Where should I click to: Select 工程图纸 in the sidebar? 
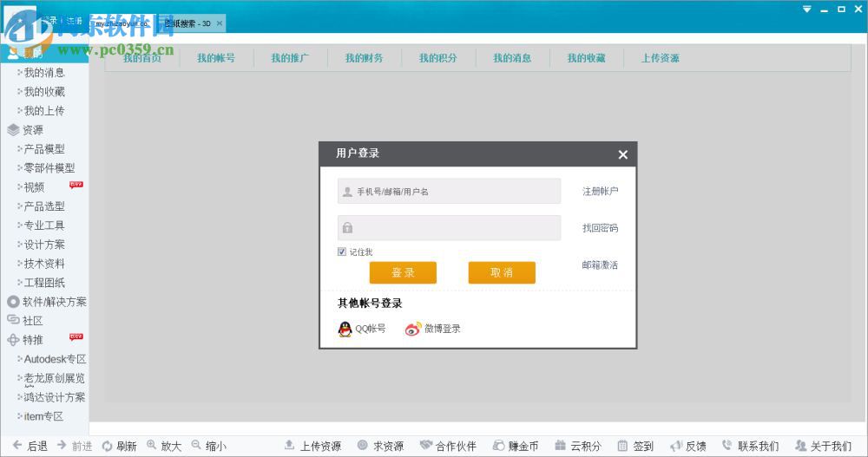(44, 282)
